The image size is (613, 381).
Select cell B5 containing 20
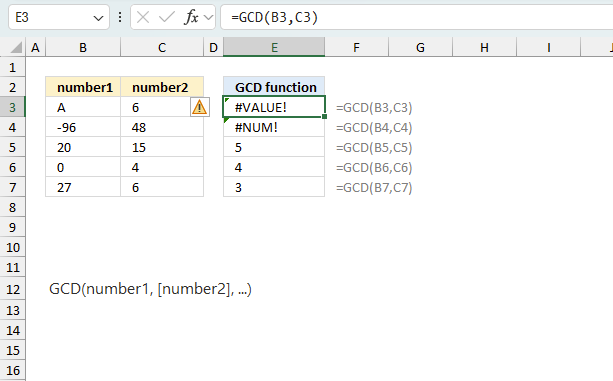pyautogui.click(x=83, y=147)
